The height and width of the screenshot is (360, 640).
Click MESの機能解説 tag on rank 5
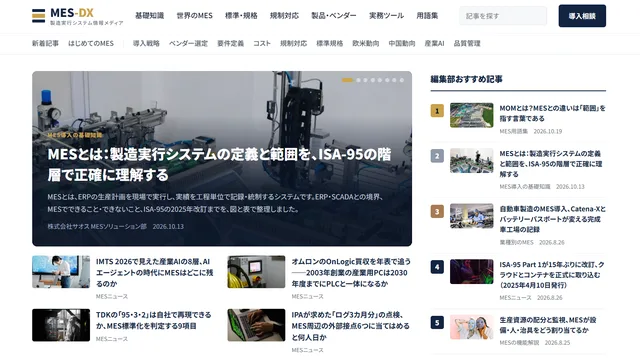pos(519,343)
